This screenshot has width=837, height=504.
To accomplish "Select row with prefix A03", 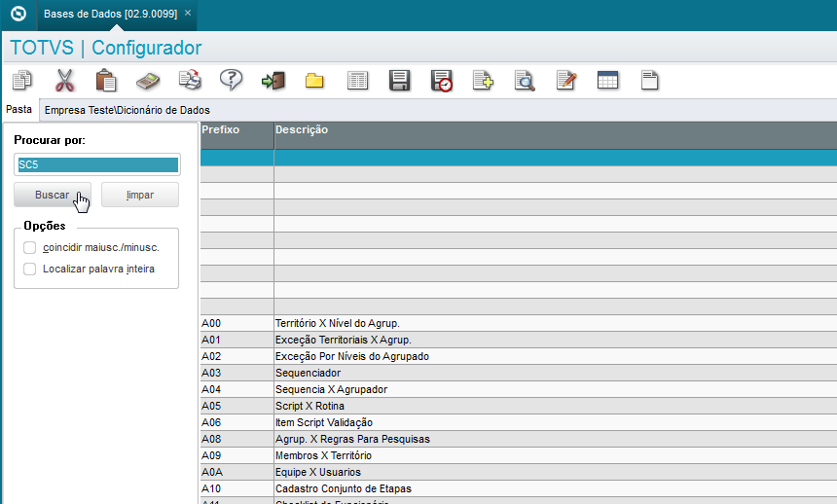I will pos(519,374).
